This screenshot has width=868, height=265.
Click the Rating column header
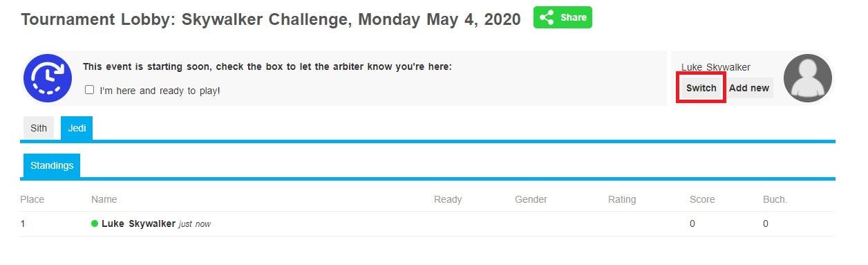622,199
